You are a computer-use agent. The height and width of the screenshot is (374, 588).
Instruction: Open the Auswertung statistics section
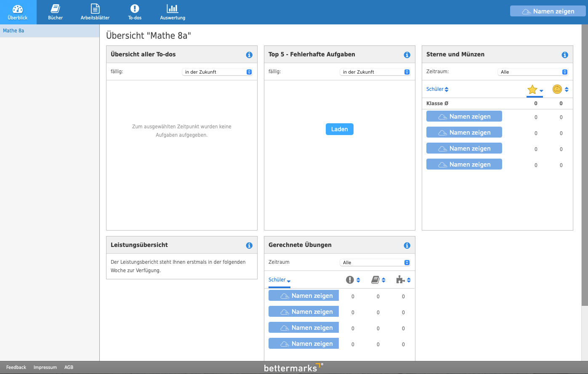(x=173, y=12)
